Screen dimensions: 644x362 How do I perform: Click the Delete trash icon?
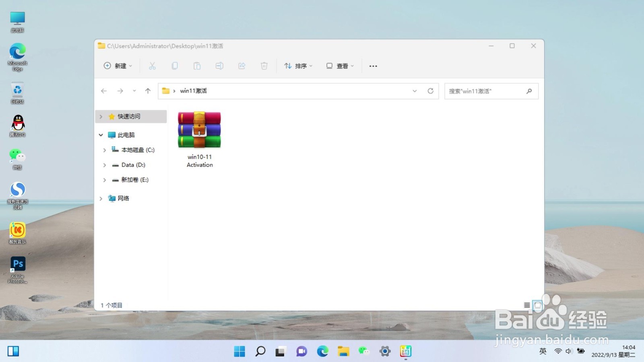tap(264, 66)
